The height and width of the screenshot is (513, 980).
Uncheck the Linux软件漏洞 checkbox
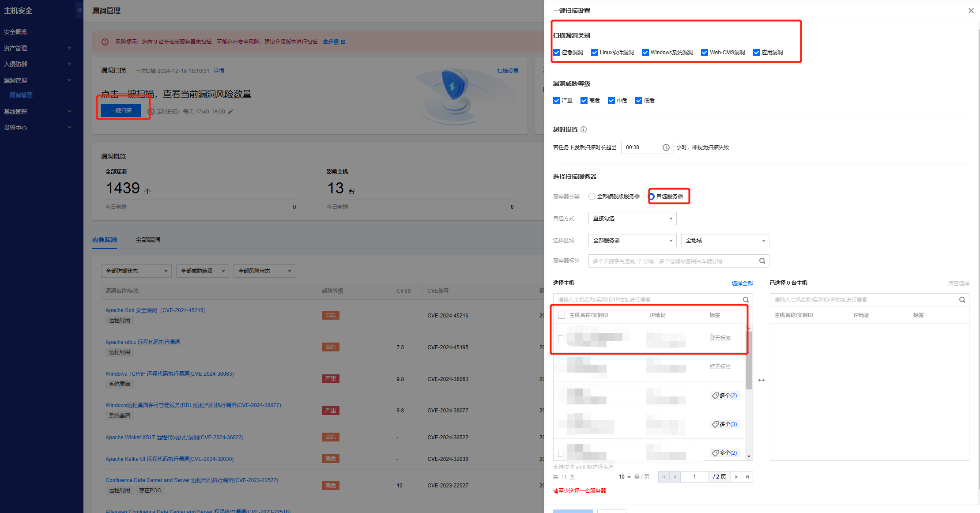coord(595,53)
